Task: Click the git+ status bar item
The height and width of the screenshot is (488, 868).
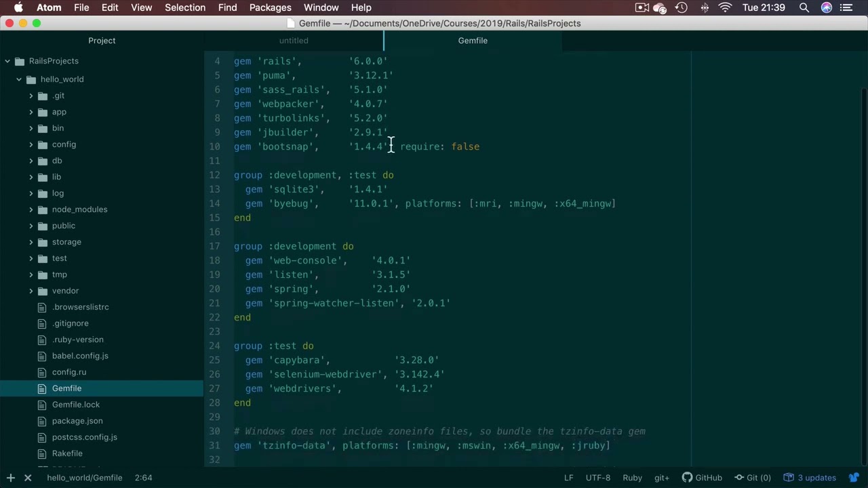Action: 662,478
